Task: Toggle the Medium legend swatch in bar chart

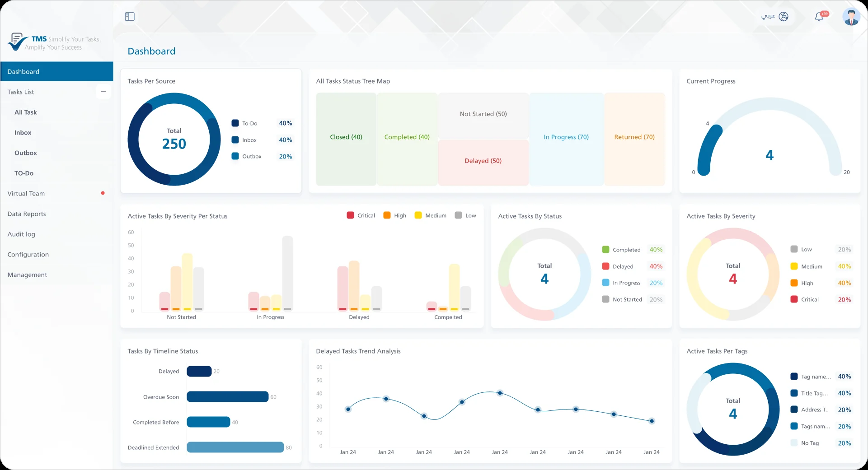Action: point(418,215)
